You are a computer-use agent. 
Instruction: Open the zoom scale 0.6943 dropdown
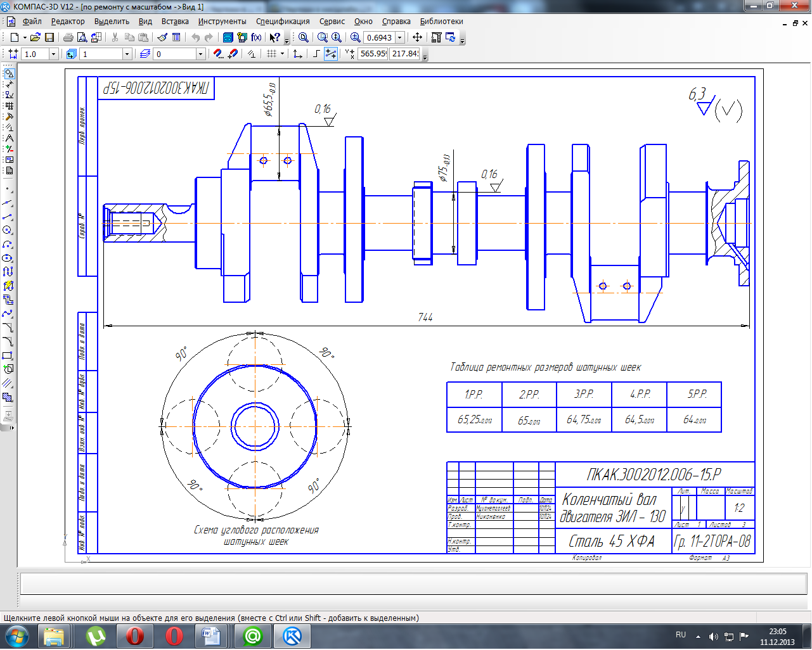(399, 37)
